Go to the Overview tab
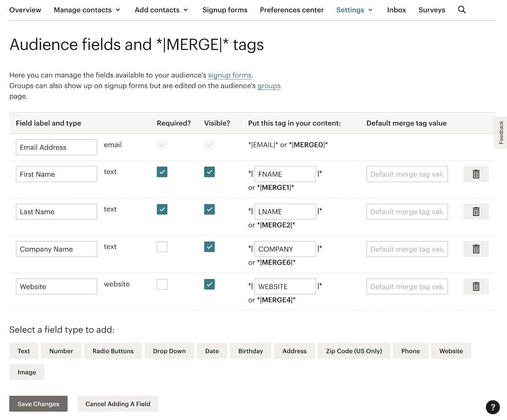The width and height of the screenshot is (507, 420). (x=25, y=10)
